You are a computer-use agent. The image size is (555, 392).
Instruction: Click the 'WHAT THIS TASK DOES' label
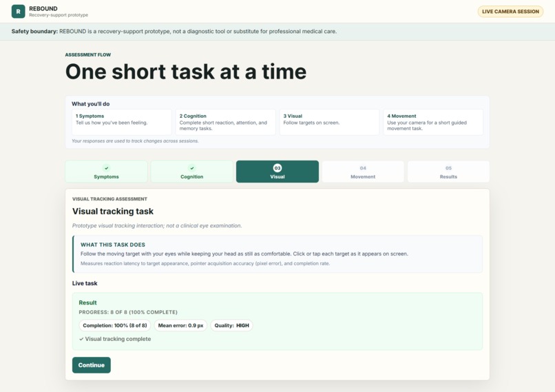point(113,245)
